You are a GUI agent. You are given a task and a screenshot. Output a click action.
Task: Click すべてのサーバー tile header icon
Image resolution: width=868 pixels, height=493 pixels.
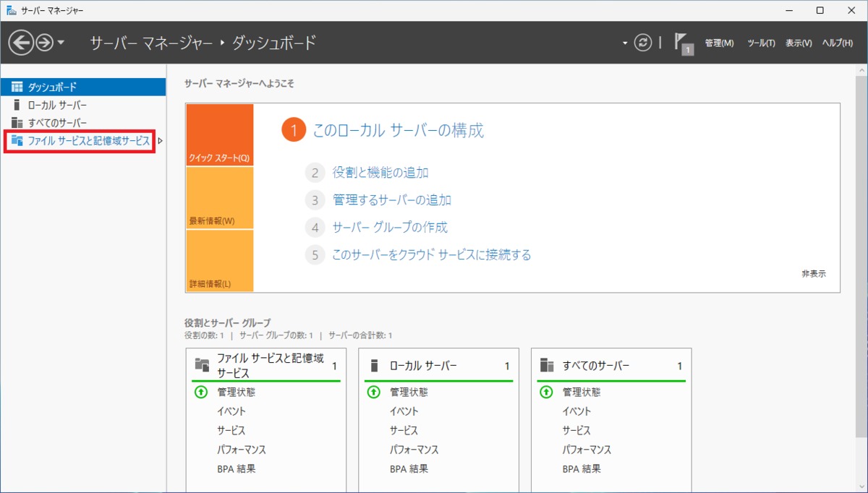(547, 366)
